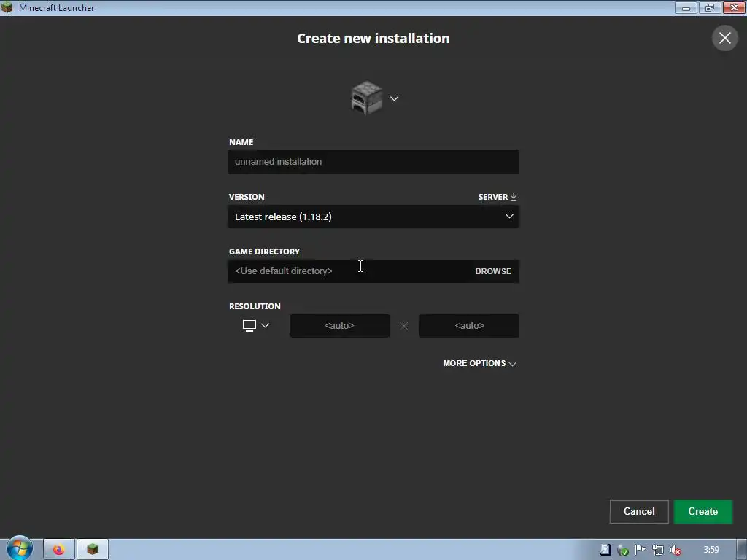This screenshot has height=560, width=747.
Task: Open Firefox from the taskbar
Action: point(59,550)
